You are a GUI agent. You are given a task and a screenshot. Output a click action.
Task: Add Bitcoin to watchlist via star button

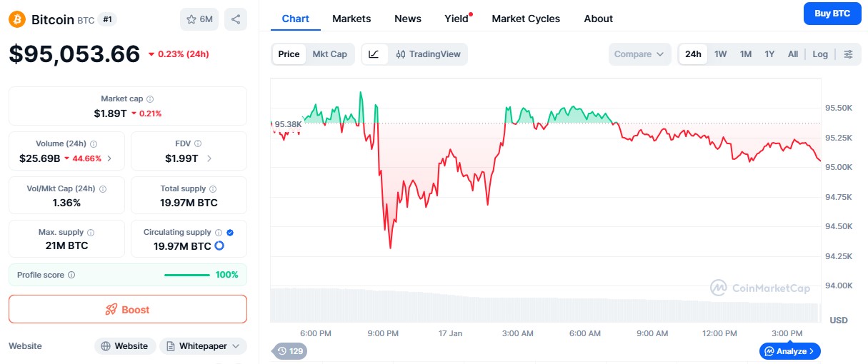click(x=199, y=19)
